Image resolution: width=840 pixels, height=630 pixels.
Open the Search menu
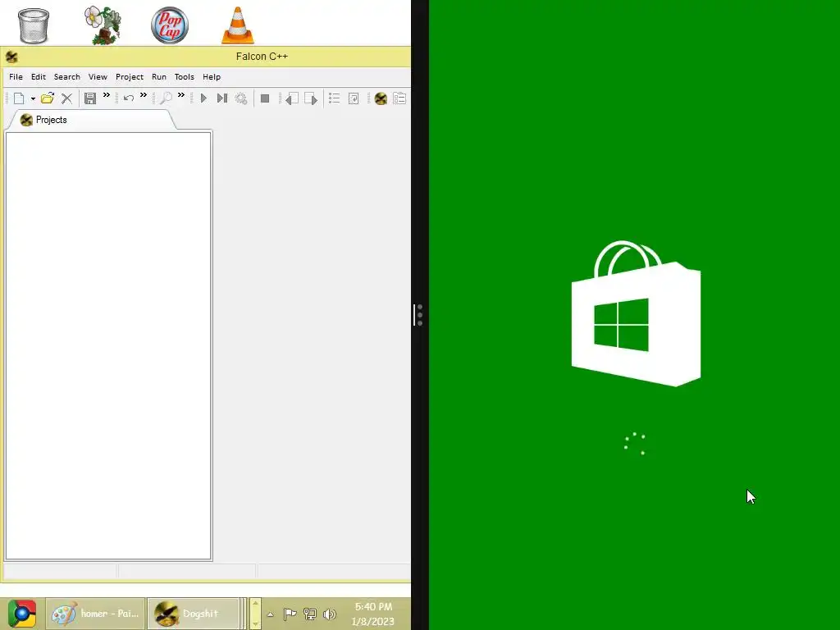pyautogui.click(x=67, y=76)
